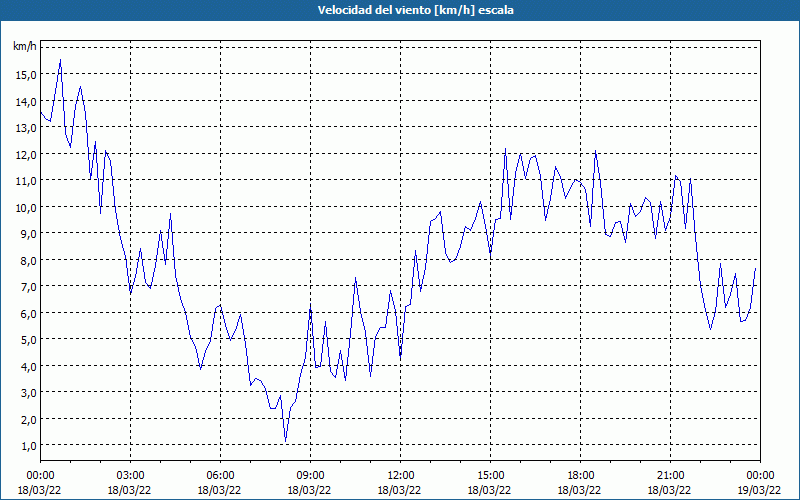The width and height of the screenshot is (800, 500).
Task: Click the '12:00' x-axis time label
Action: [x=401, y=476]
